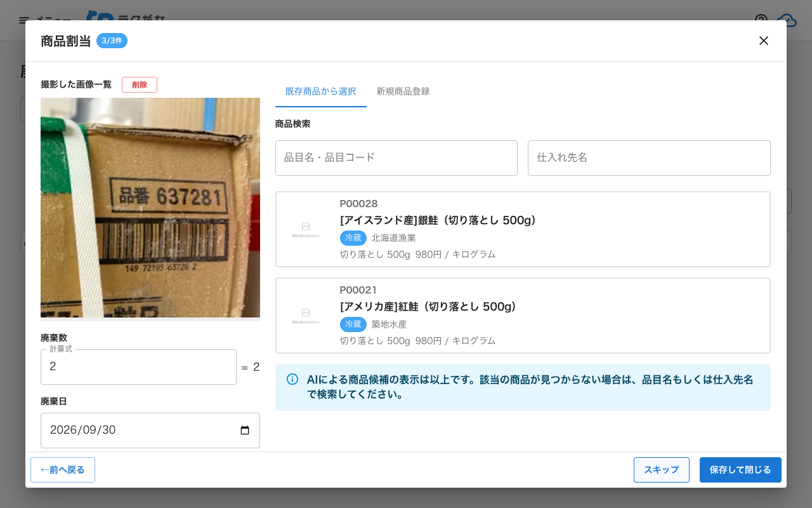Image resolution: width=812 pixels, height=508 pixels.
Task: Click the 撮影した画像一覧 heading
Action: tap(76, 84)
